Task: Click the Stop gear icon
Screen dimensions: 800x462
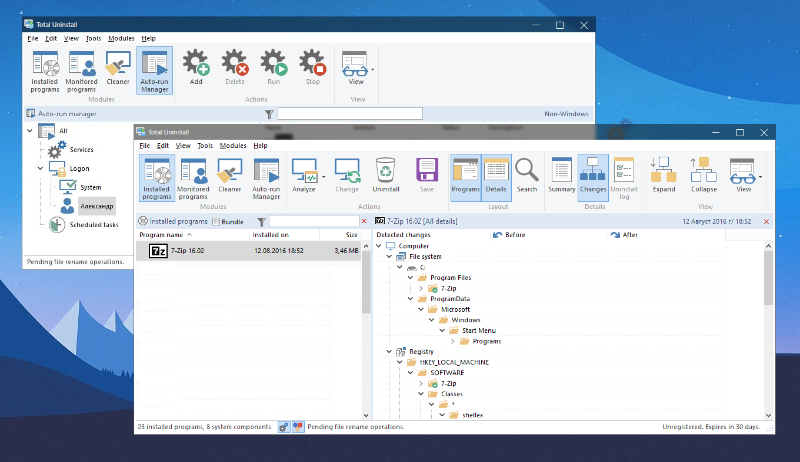Action: (x=314, y=66)
